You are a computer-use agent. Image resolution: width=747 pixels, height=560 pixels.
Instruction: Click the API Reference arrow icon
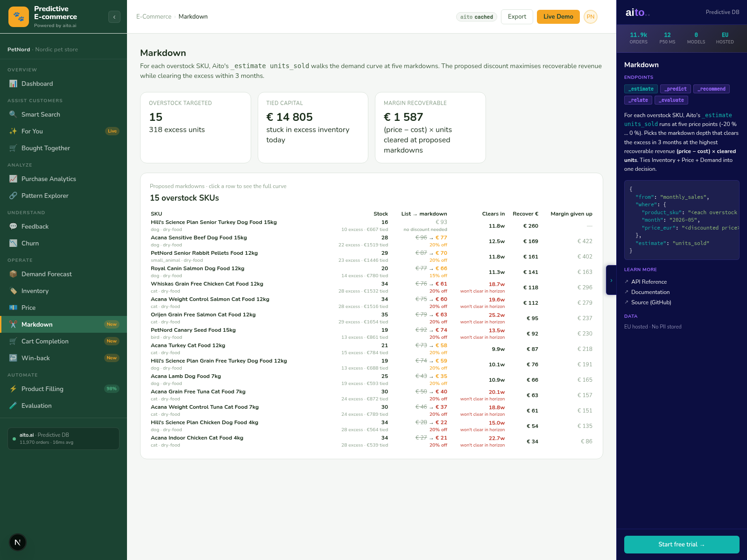tap(627, 282)
